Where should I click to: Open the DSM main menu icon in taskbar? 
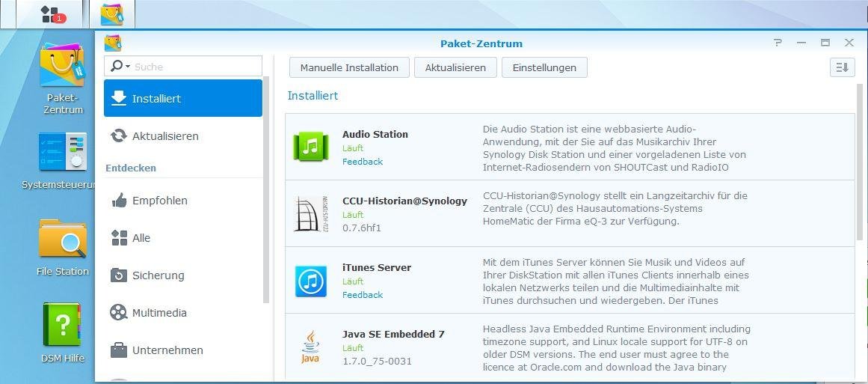pos(52,14)
